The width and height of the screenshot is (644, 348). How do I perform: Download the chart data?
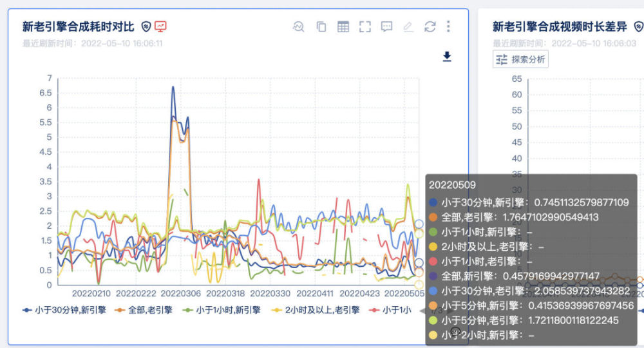click(x=448, y=57)
